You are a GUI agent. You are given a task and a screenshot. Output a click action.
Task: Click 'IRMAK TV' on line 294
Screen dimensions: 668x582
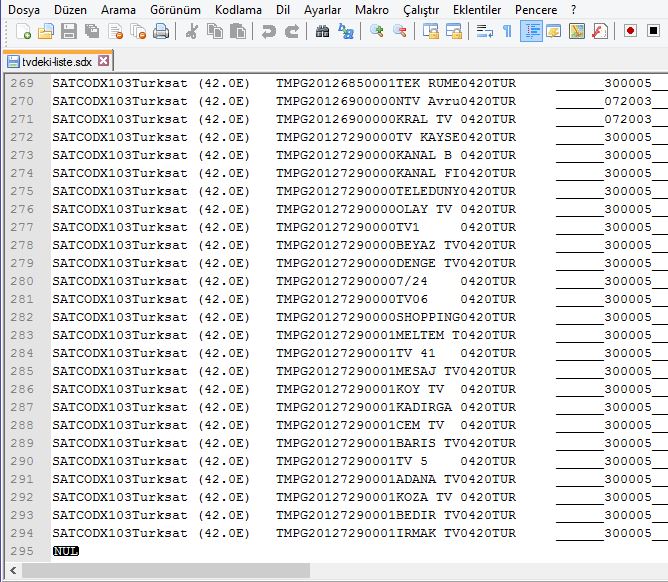coord(428,533)
